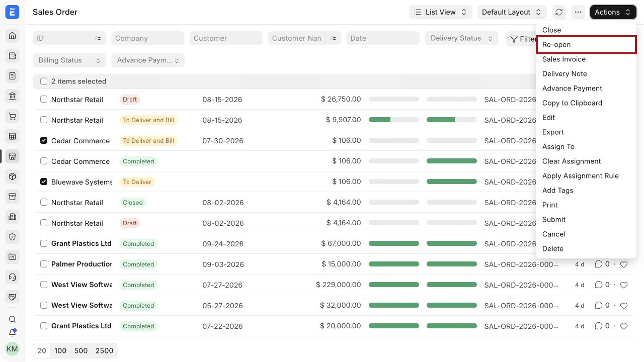This screenshot has width=644, height=362.
Task: Open the Billing Status filter dropdown
Action: pyautogui.click(x=69, y=60)
